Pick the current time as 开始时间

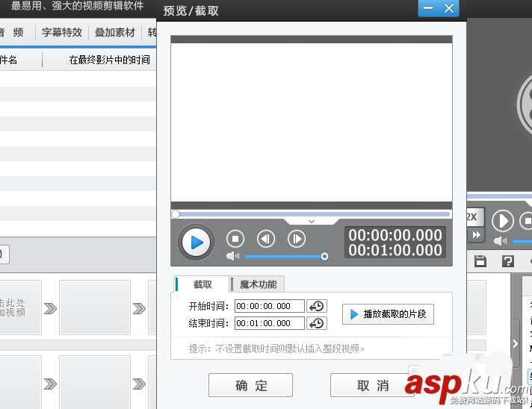(x=317, y=306)
